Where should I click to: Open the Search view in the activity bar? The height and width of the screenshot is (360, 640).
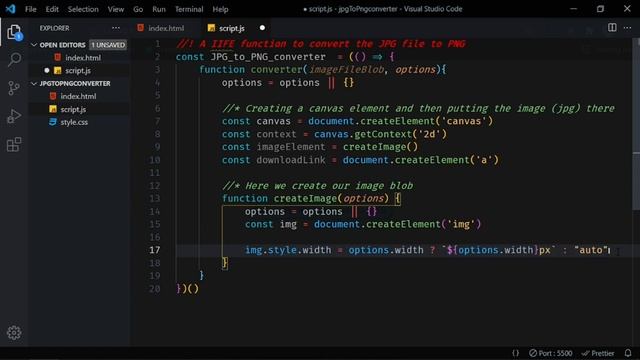coord(14,60)
